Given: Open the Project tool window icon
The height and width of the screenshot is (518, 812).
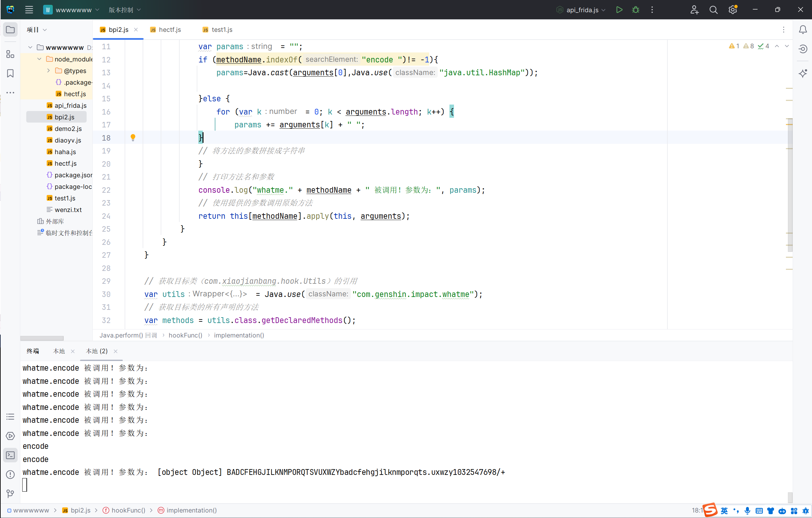Looking at the screenshot, I should 10,30.
